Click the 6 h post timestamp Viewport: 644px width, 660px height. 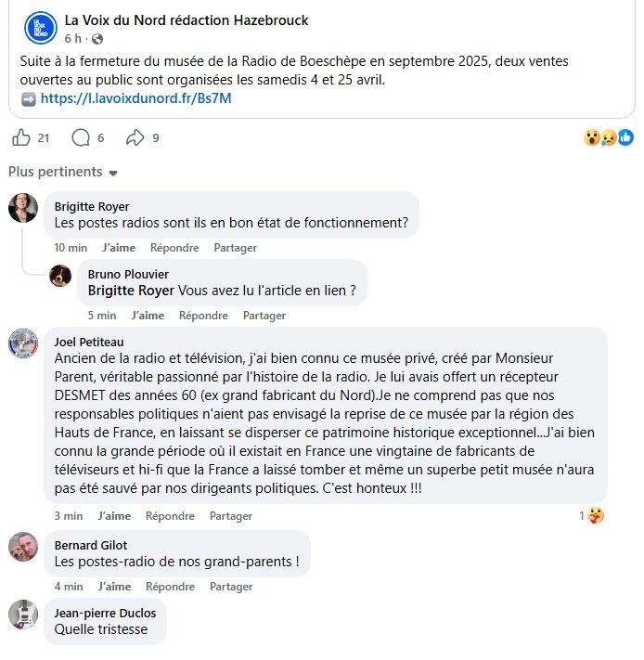[73, 39]
